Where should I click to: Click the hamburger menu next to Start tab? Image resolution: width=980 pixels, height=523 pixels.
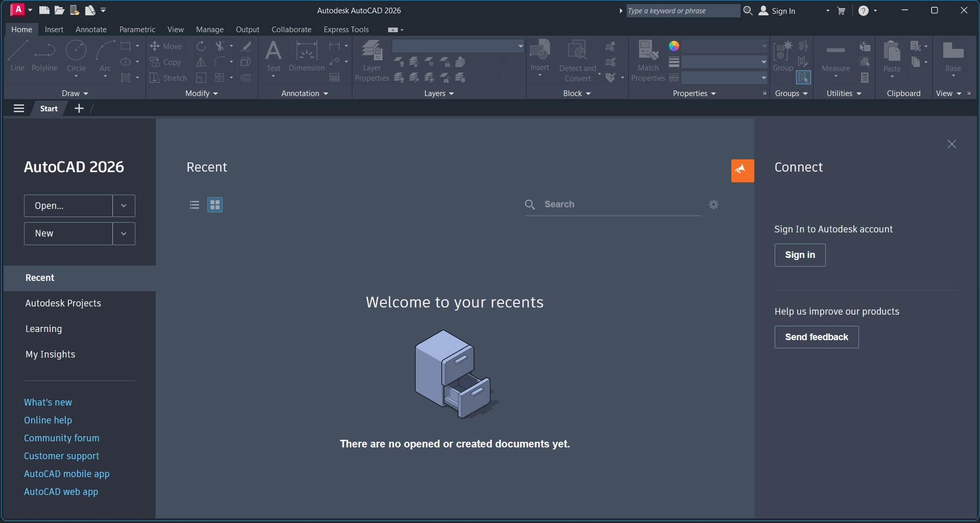[19, 108]
